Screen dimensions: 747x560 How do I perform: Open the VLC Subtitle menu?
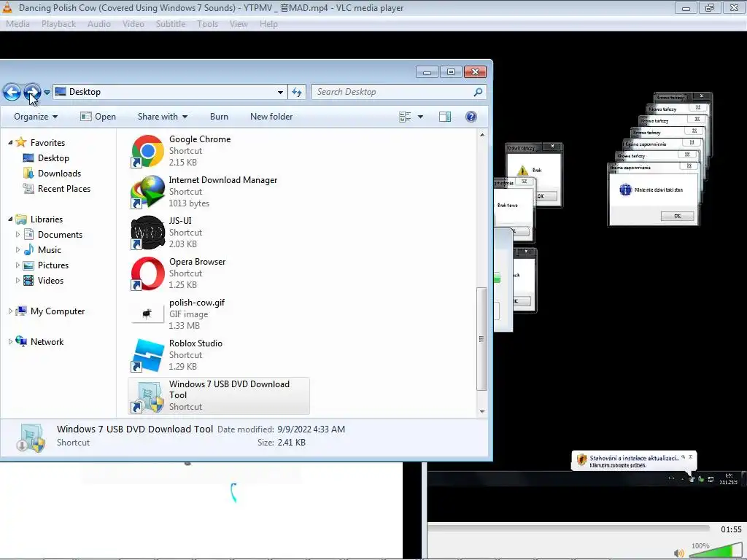click(x=171, y=24)
